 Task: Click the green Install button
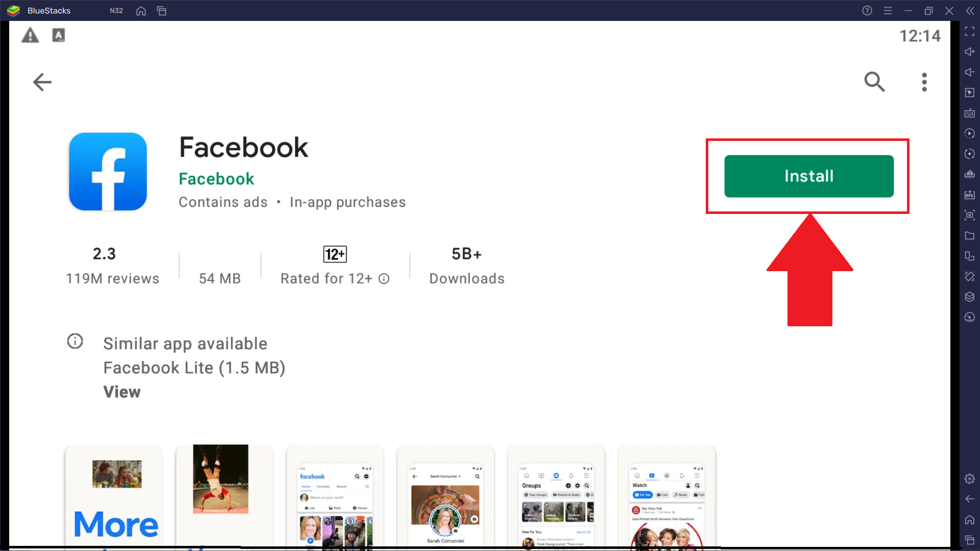tap(809, 176)
